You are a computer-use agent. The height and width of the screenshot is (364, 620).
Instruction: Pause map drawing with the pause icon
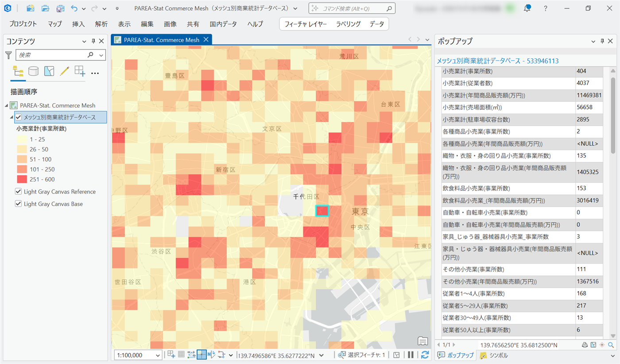point(411,355)
